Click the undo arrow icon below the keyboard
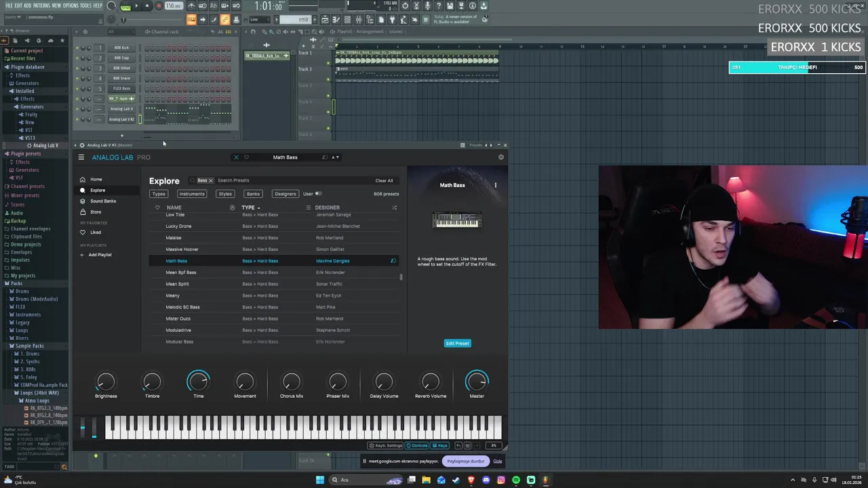Viewport: 868px width, 488px height. (x=458, y=445)
